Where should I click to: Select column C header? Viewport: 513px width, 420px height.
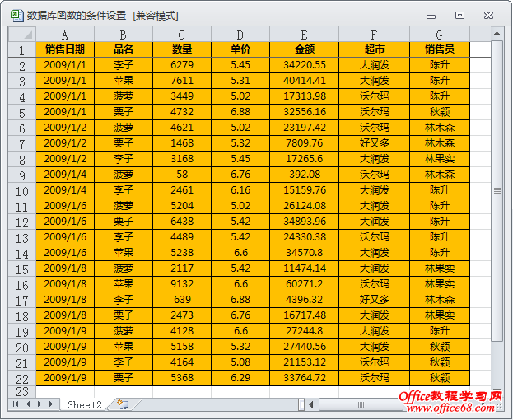point(182,35)
